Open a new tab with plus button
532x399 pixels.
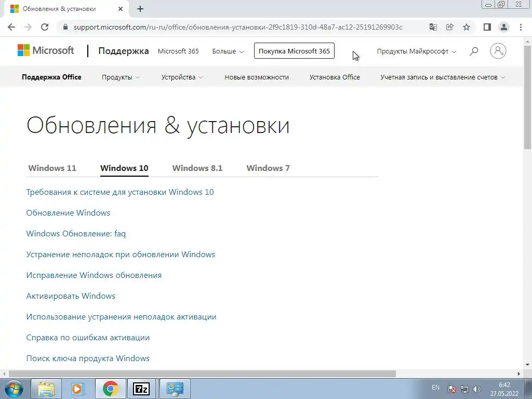point(140,9)
